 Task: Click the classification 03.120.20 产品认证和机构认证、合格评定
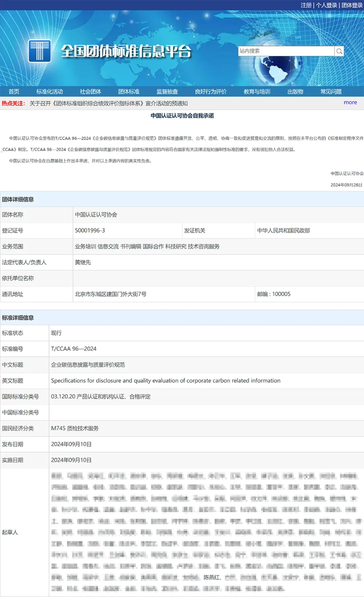101,397
